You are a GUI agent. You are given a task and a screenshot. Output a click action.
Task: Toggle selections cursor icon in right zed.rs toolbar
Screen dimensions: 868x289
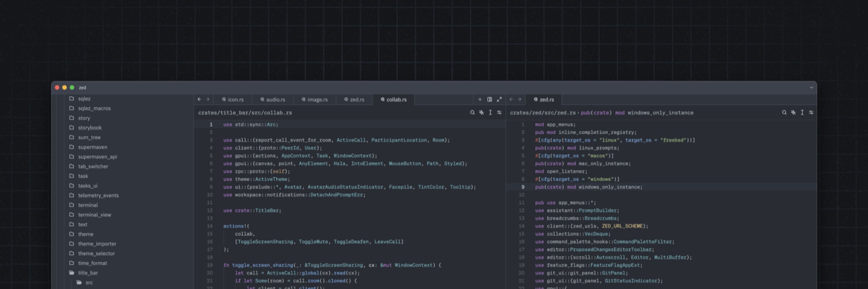[802, 112]
